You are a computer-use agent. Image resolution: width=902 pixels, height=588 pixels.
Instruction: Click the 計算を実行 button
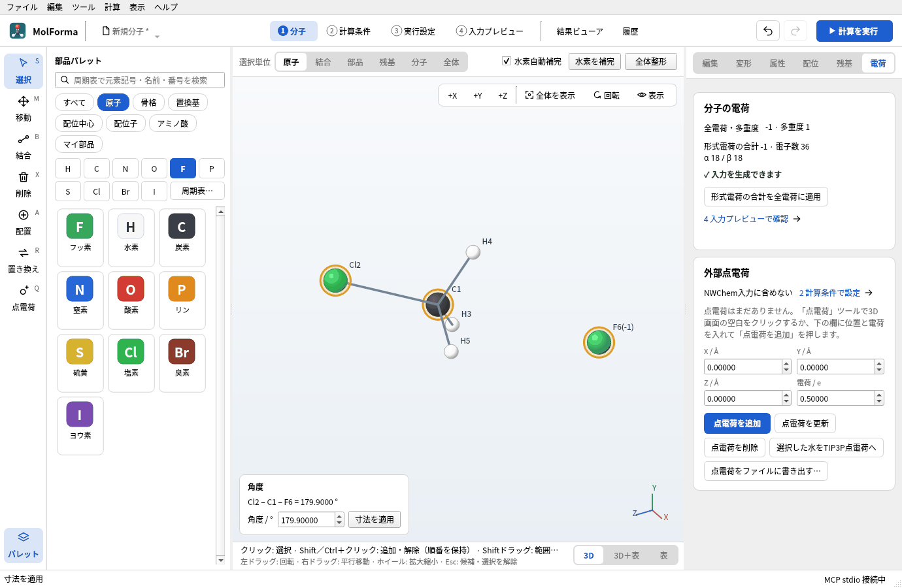pos(854,31)
